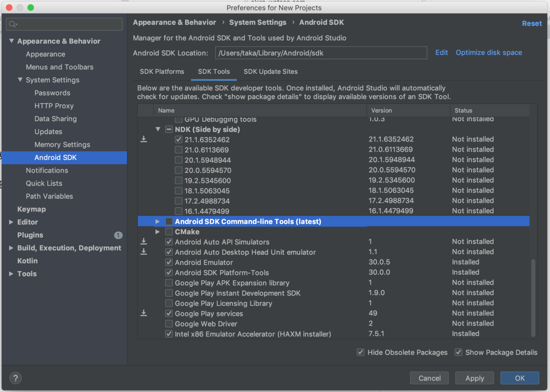
Task: Click download icon beside Android Auto Desktop Head Unit
Action: tap(143, 252)
